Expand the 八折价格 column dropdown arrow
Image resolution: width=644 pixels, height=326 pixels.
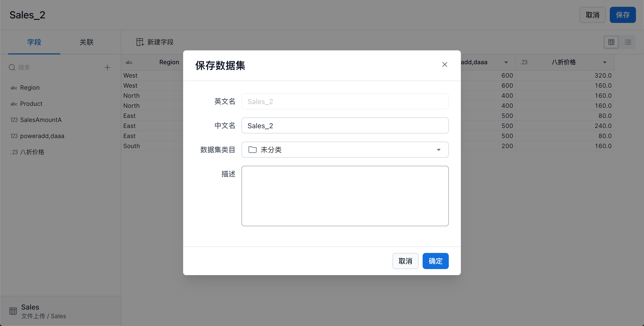pyautogui.click(x=605, y=62)
